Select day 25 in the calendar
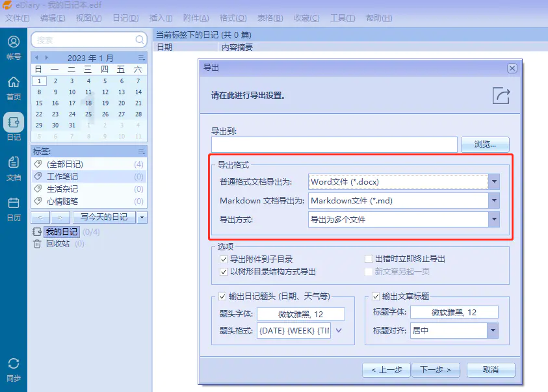This screenshot has width=548, height=392. tap(88, 114)
